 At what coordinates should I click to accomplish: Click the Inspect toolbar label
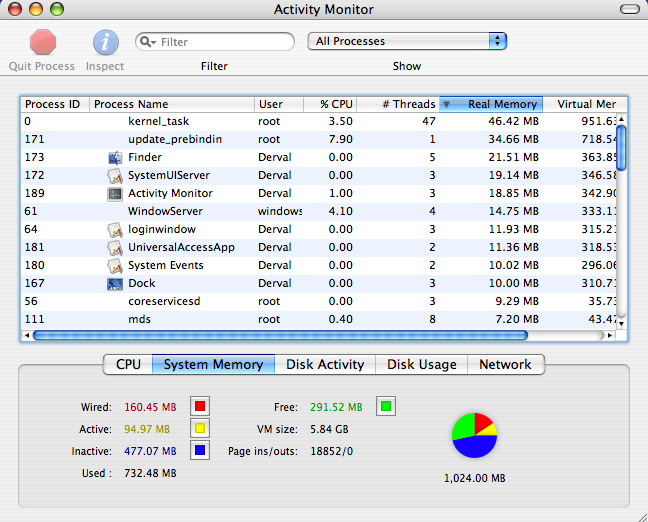coord(105,66)
